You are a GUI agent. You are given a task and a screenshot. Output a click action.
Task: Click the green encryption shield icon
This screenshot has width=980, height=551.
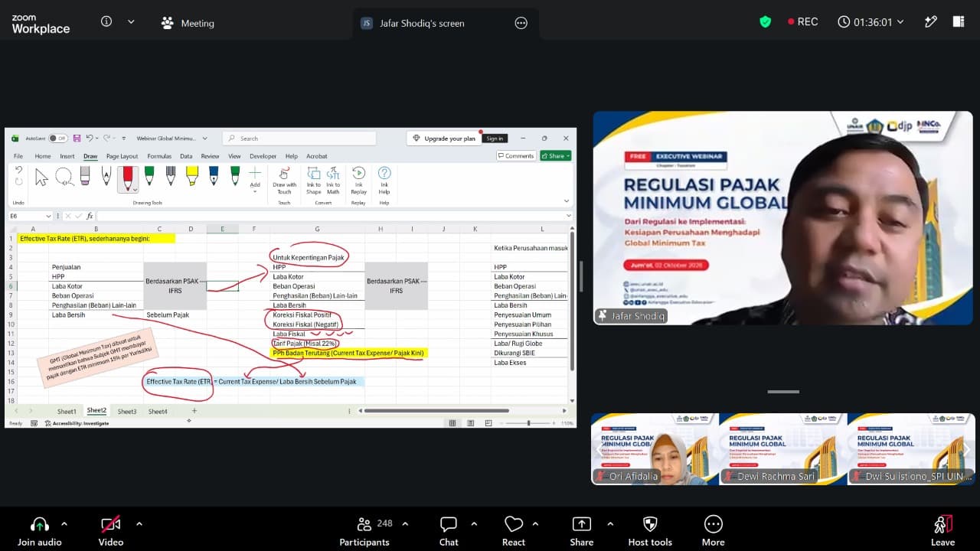click(765, 22)
